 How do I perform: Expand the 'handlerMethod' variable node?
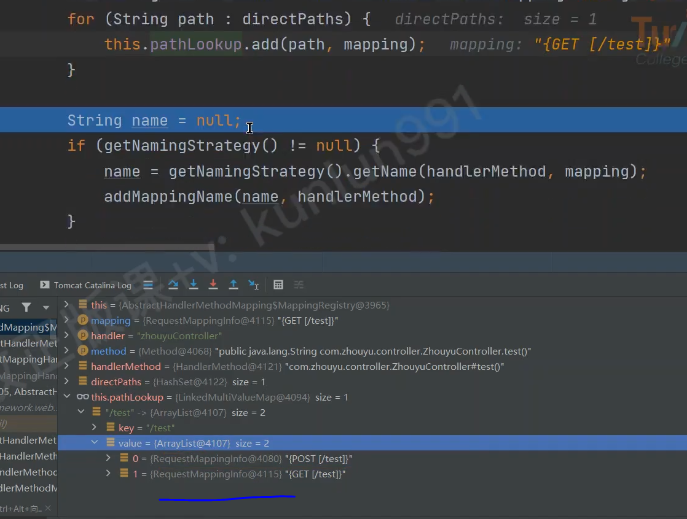pyautogui.click(x=67, y=366)
